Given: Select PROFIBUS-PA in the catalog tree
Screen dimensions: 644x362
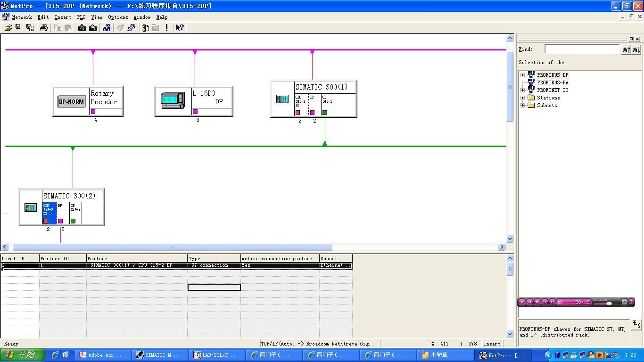Looking at the screenshot, I should (x=553, y=82).
